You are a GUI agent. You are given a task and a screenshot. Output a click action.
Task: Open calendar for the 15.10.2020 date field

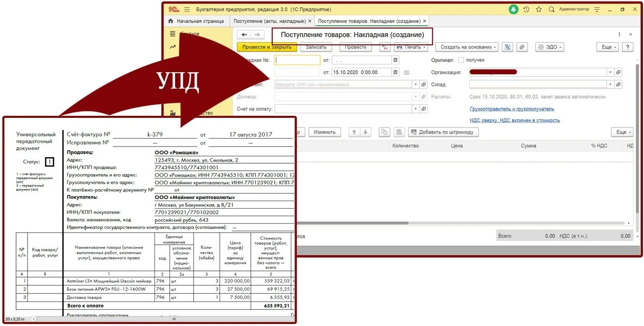[x=395, y=72]
